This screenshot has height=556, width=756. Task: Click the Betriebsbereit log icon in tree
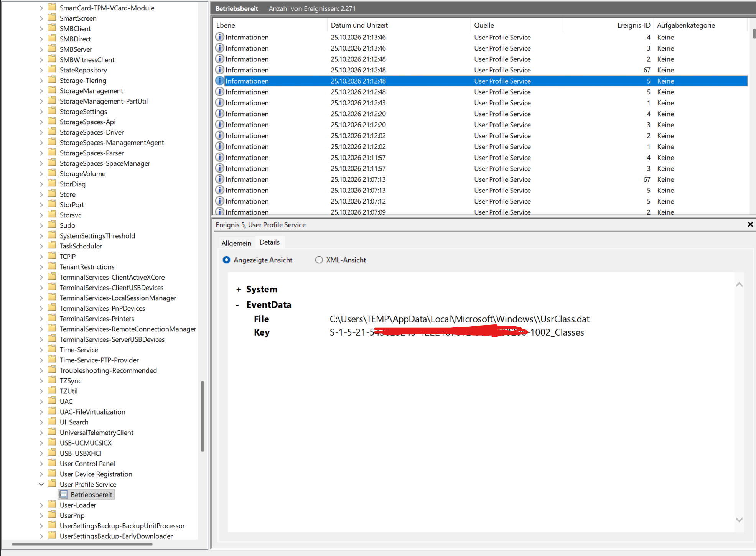(64, 495)
